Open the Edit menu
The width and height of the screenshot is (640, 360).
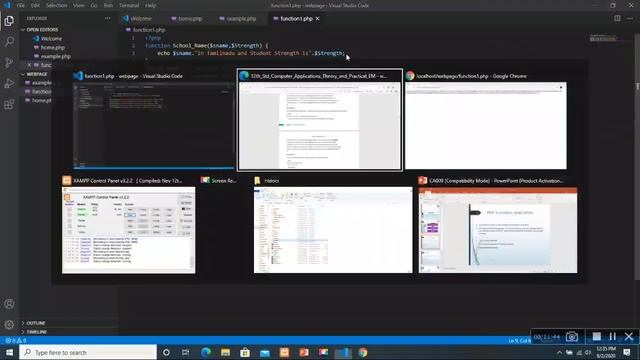tap(35, 5)
